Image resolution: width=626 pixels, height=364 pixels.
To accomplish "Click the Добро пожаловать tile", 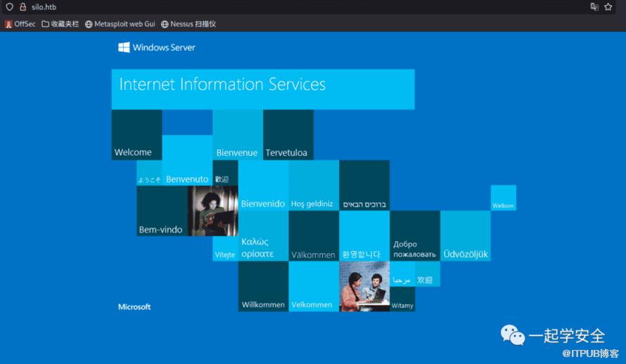I will (415, 236).
